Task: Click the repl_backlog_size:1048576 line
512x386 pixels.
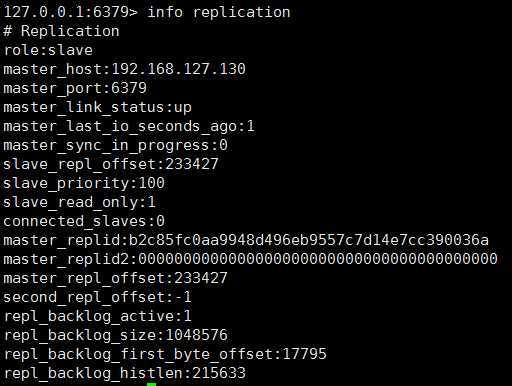Action: click(115, 335)
